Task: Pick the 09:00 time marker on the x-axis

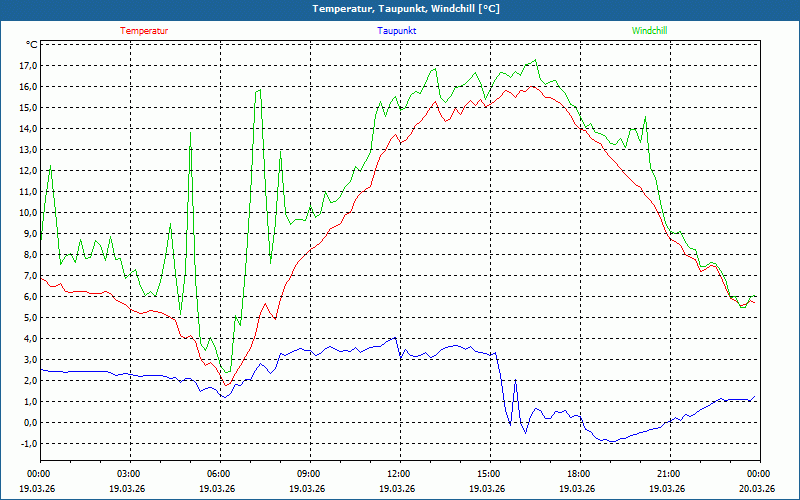Action: coord(309,474)
